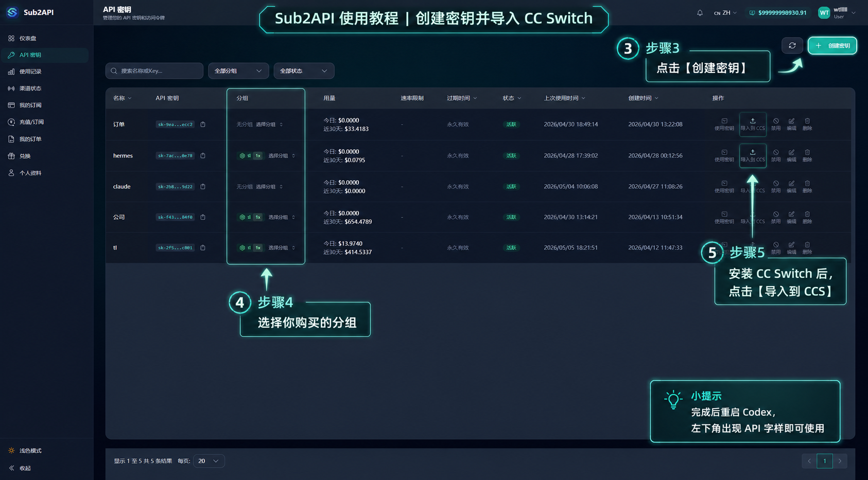The width and height of the screenshot is (868, 480).
Task: Click 使用密钥 for the 订单 key
Action: (724, 125)
